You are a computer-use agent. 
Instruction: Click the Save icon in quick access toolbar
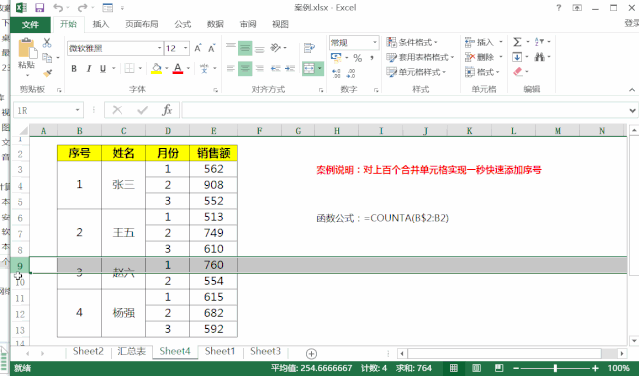[40, 8]
